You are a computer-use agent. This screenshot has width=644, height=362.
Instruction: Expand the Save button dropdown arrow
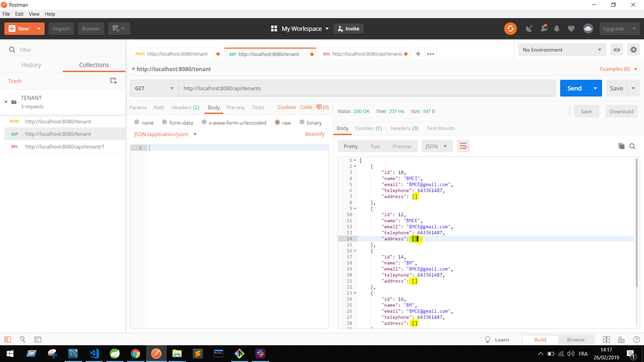pyautogui.click(x=633, y=88)
